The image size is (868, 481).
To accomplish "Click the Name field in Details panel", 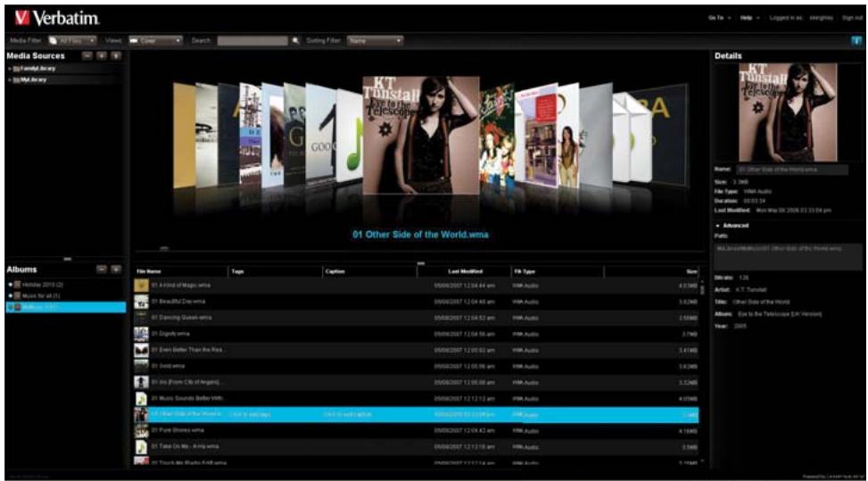I will [x=792, y=170].
